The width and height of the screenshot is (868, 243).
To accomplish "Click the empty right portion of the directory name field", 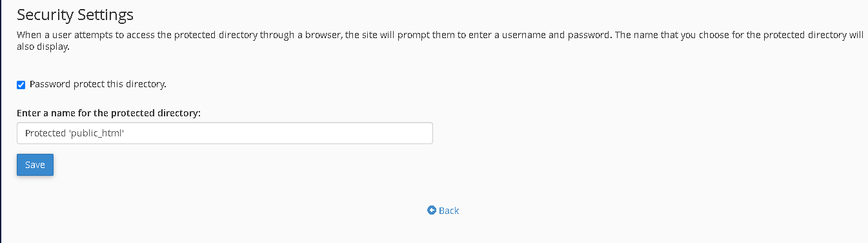I will [x=278, y=133].
